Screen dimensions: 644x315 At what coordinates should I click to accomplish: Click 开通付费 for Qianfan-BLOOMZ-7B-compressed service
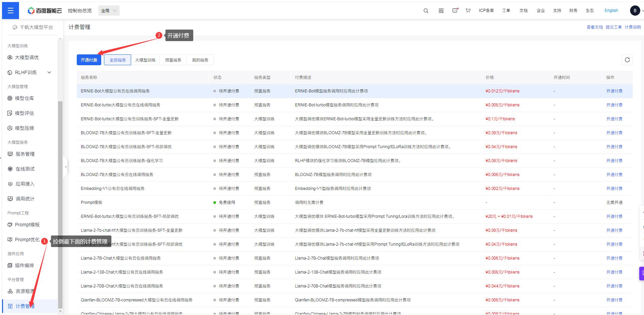pyautogui.click(x=614, y=300)
